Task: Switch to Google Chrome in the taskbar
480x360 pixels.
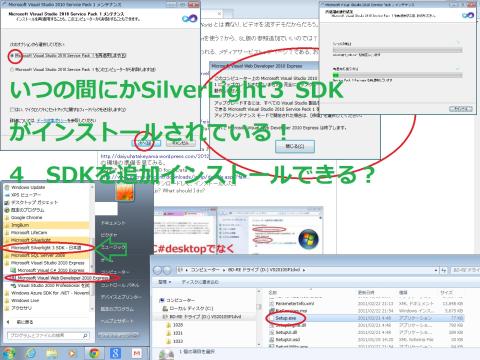Action: (x=94, y=353)
